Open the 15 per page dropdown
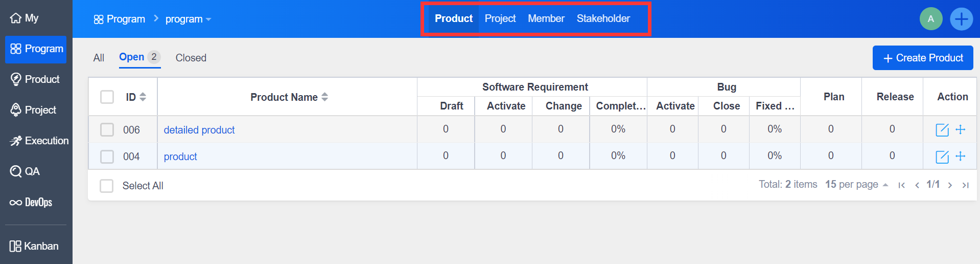 click(856, 185)
